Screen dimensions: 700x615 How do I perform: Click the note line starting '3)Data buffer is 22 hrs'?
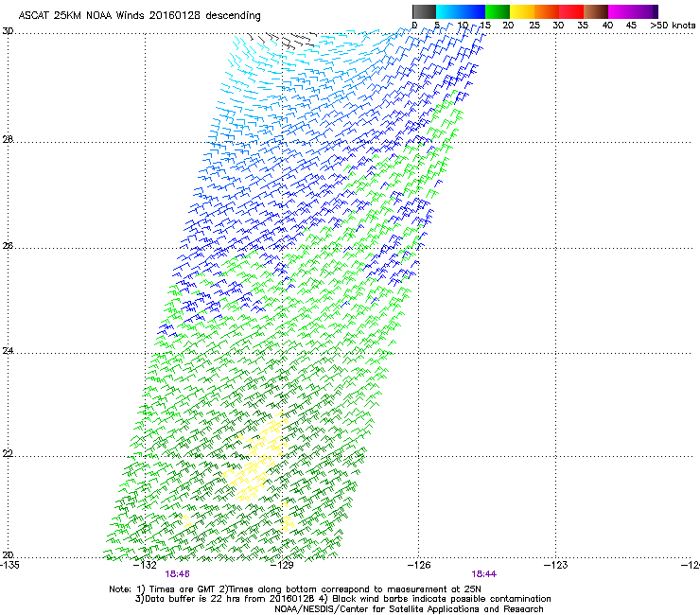(342, 599)
